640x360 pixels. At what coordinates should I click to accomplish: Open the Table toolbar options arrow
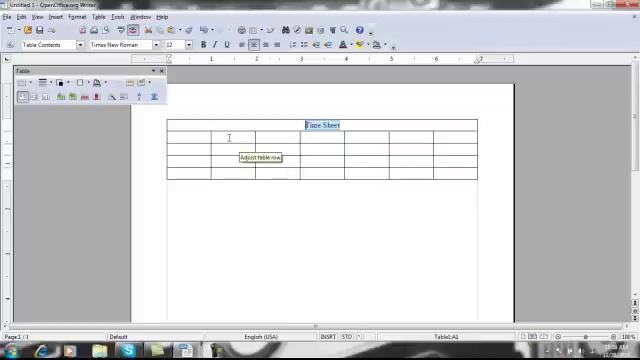(153, 71)
